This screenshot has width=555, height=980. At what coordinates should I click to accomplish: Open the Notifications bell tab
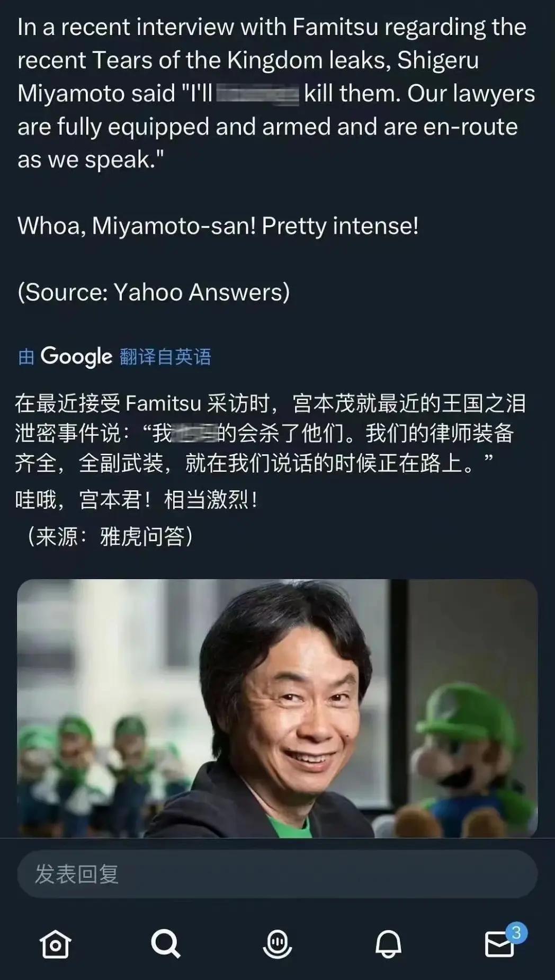point(388,944)
